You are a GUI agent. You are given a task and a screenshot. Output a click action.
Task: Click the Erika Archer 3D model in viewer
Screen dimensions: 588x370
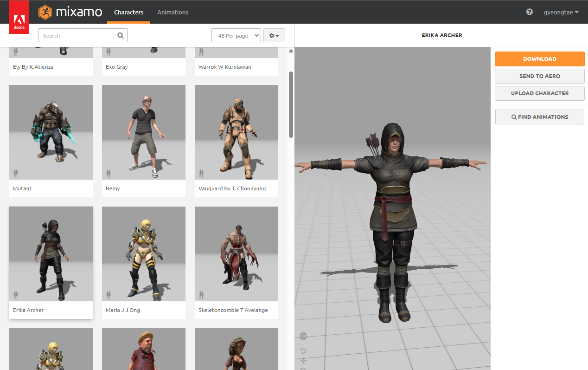coord(392,223)
